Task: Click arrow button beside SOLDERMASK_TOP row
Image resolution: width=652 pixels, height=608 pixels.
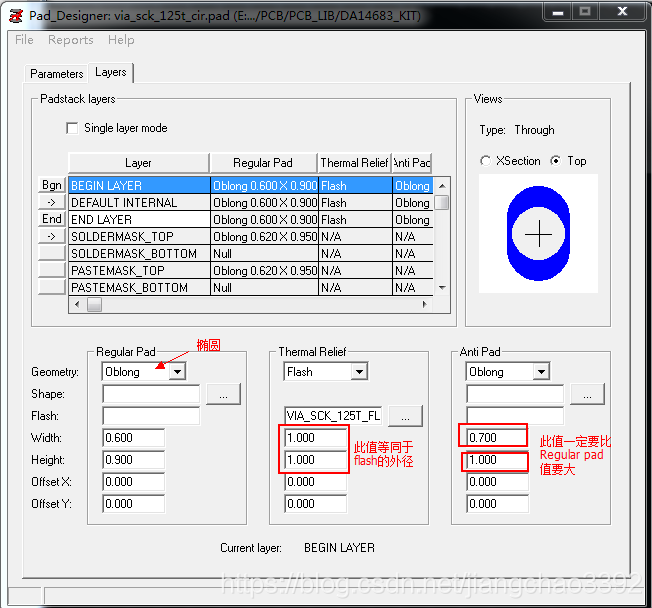Action: 52,236
